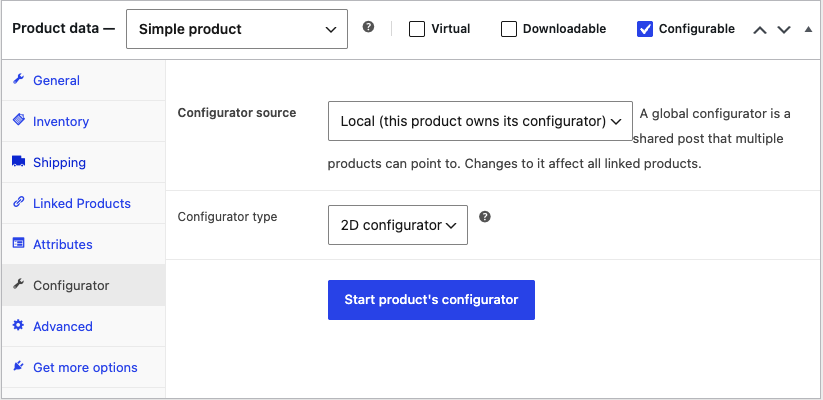Move Product data panel down
This screenshot has width=823, height=400.
(784, 29)
